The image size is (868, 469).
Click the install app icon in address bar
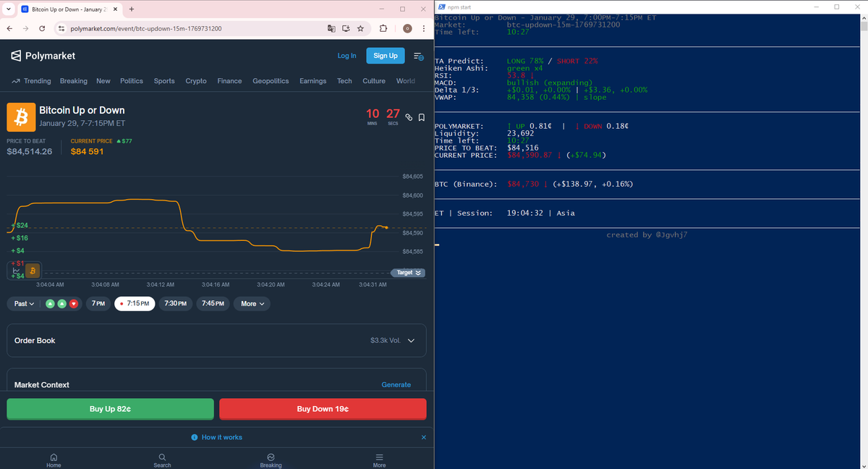click(346, 28)
